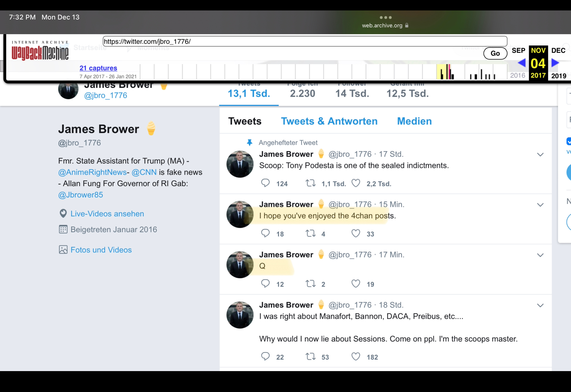
Task: Open Fotos und Videos link
Action: click(101, 250)
